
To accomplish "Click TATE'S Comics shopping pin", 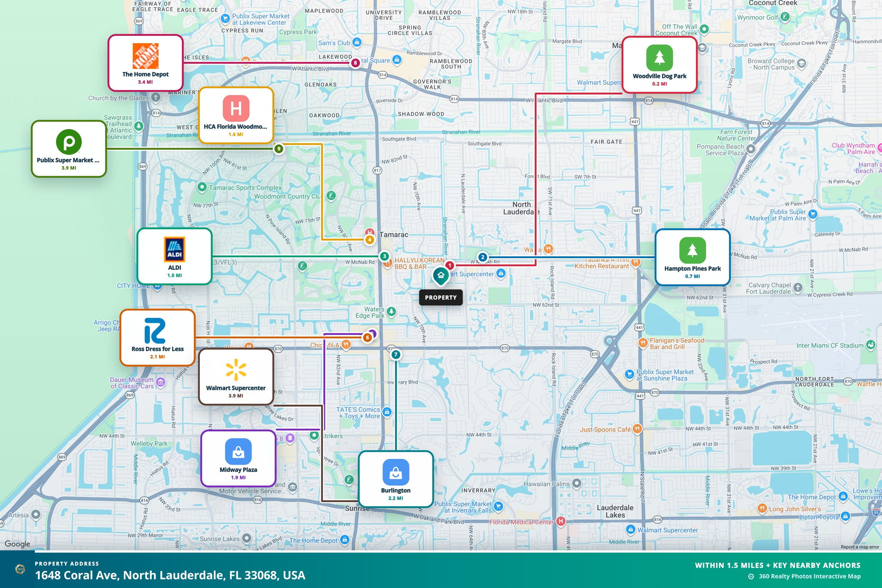I will tap(387, 412).
